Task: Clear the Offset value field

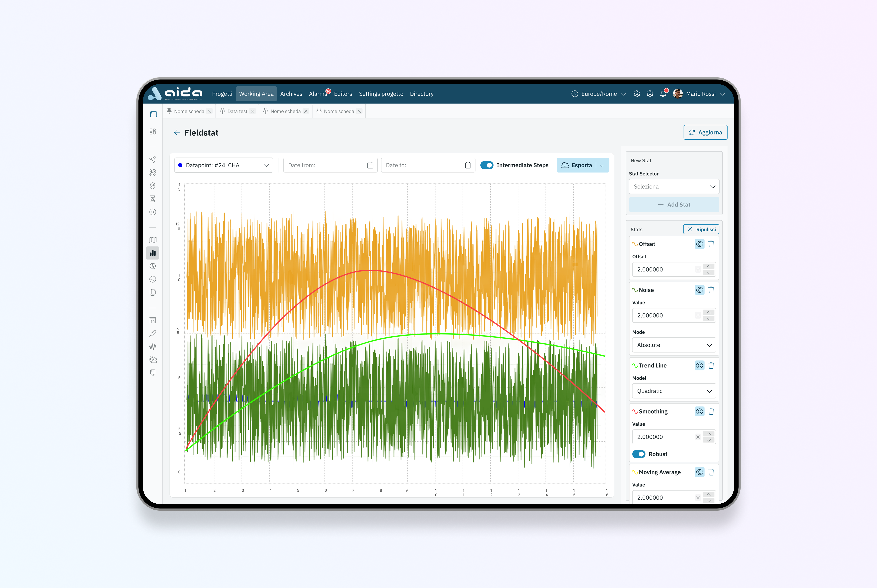Action: click(698, 270)
